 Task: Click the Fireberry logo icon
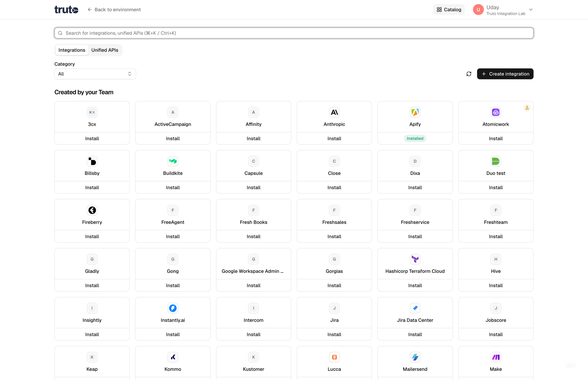click(92, 210)
